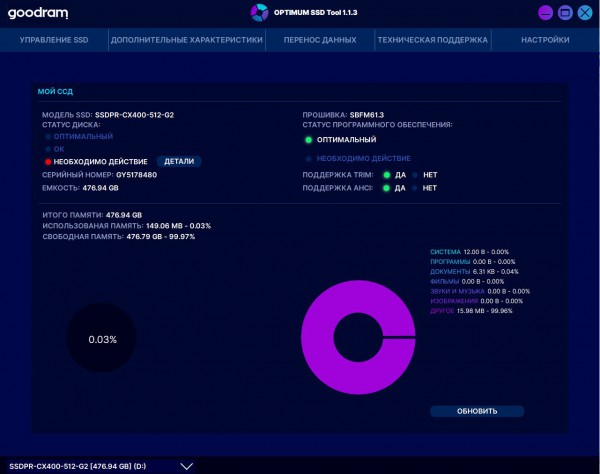Image resolution: width=600 pixels, height=474 pixels.
Task: Click free memory value 476.79 GB - 99.97%
Action: 161,237
